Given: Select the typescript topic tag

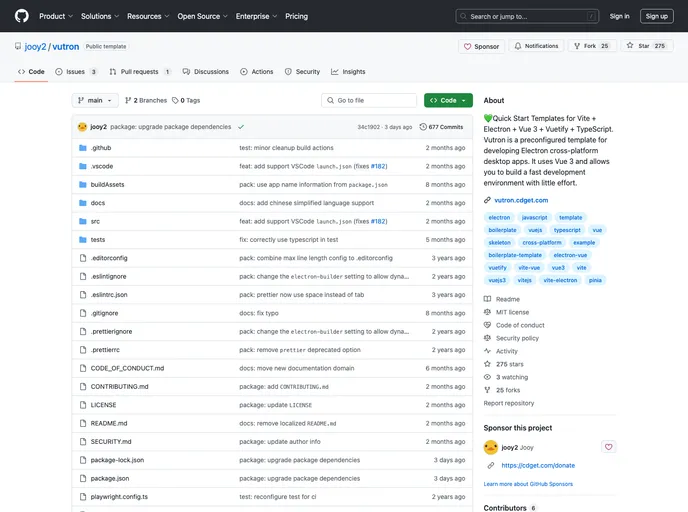Looking at the screenshot, I should pyautogui.click(x=567, y=230).
